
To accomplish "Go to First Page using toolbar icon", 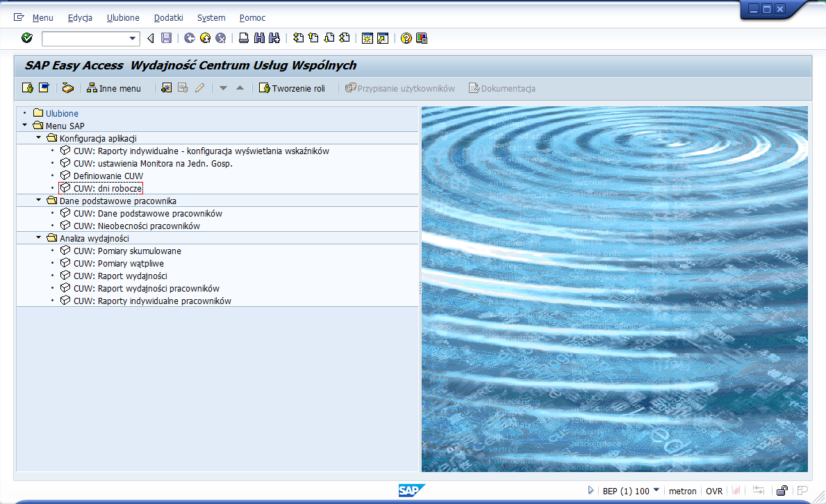I will point(299,38).
